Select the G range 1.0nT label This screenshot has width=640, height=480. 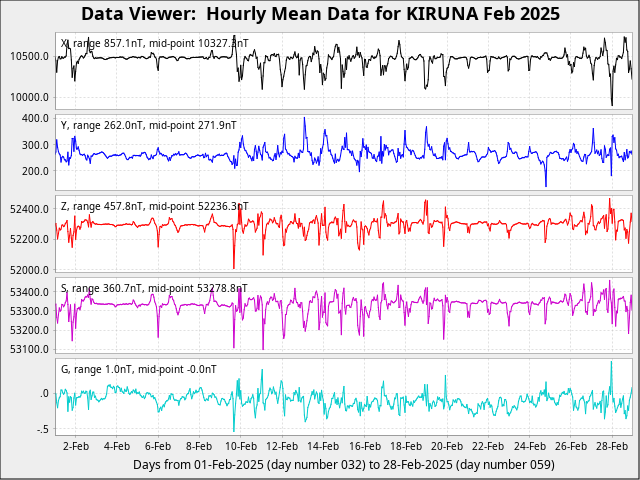point(138,369)
